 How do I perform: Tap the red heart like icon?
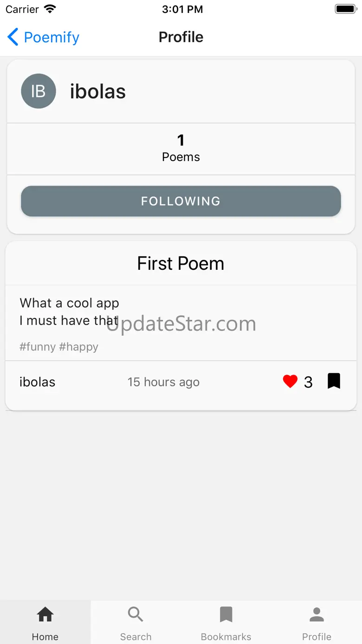[290, 382]
